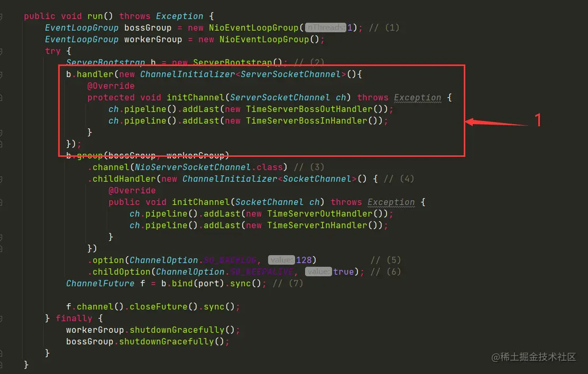
Task: Click the 稀土掘金技术社区 watermark
Action: tap(533, 357)
